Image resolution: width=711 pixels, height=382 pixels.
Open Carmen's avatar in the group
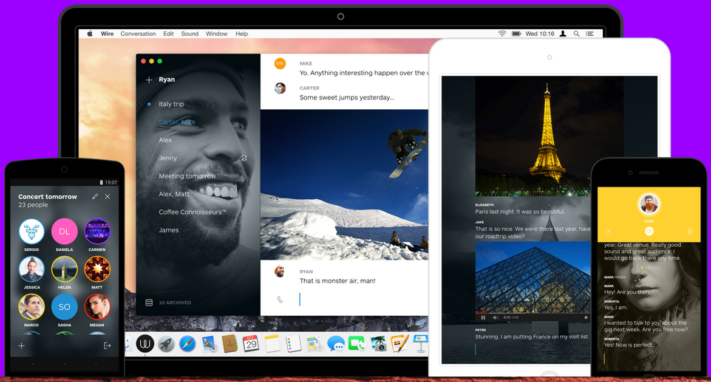(97, 231)
